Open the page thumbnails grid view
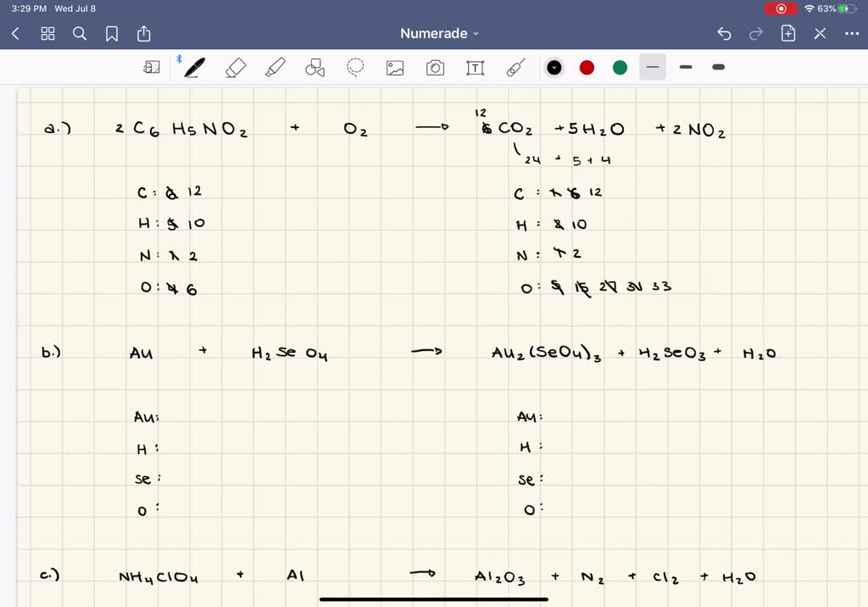 (x=47, y=34)
